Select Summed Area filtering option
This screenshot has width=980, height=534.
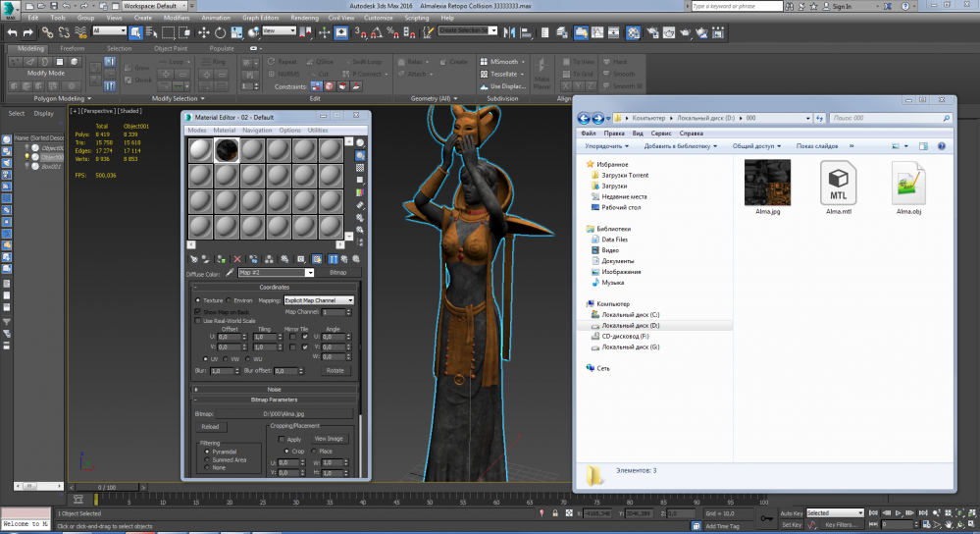point(207,459)
